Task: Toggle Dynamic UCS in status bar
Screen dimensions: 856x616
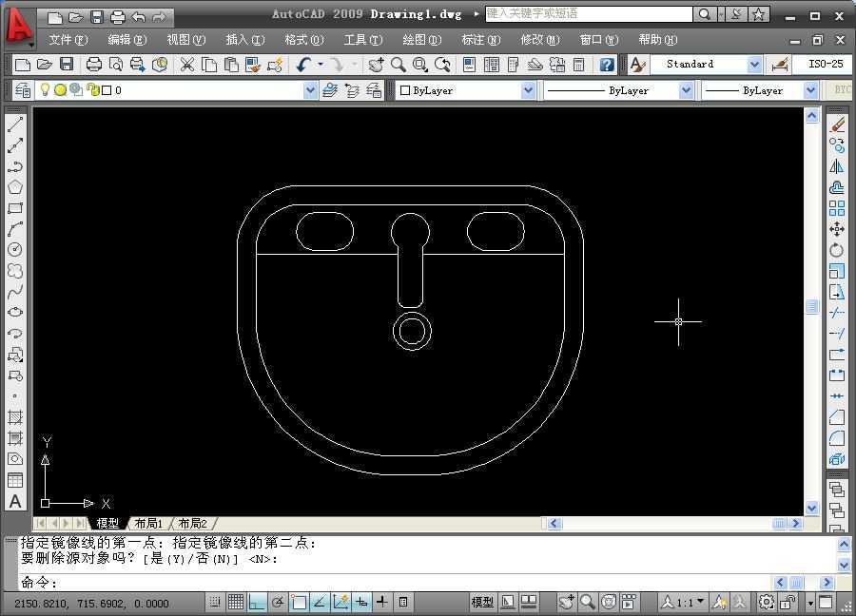Action: click(340, 602)
